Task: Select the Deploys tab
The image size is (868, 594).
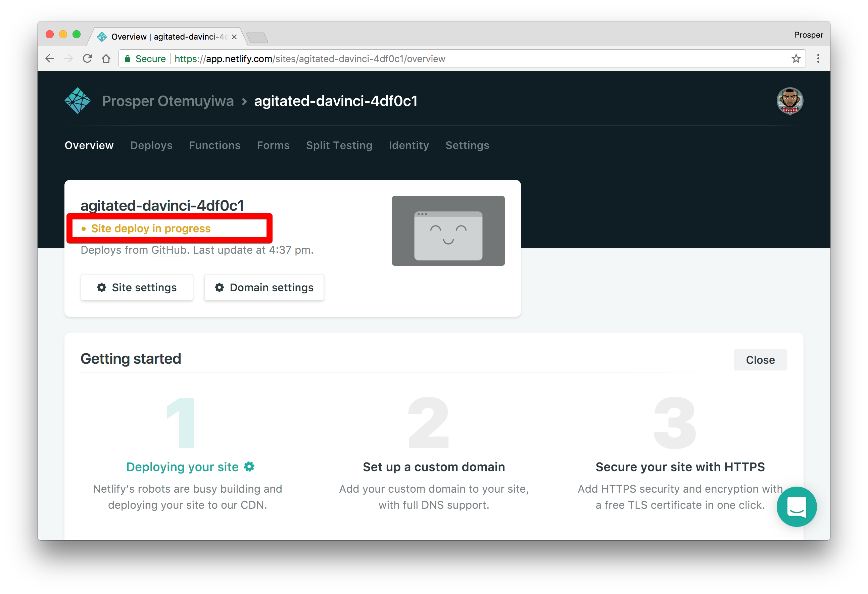Action: point(151,146)
